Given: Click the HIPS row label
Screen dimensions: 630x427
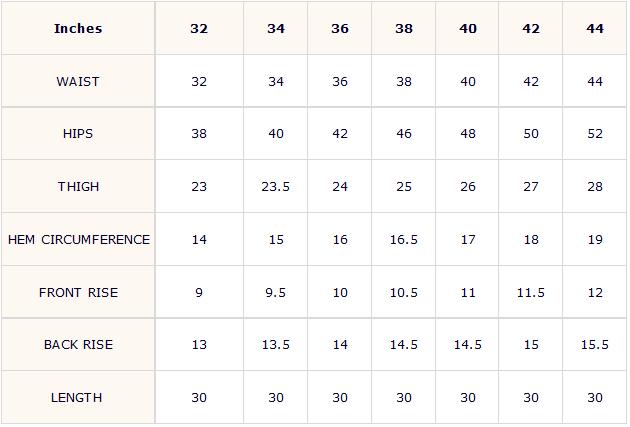Looking at the screenshot, I should pyautogui.click(x=78, y=134).
